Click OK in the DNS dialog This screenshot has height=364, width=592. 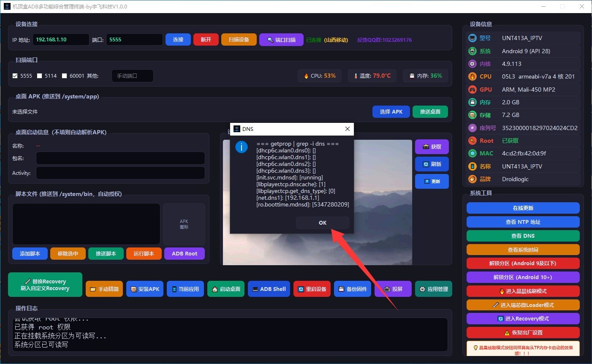click(323, 223)
